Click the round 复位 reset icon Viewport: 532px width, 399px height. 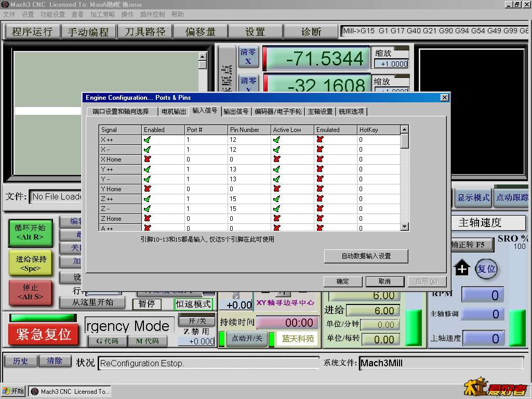coord(486,269)
